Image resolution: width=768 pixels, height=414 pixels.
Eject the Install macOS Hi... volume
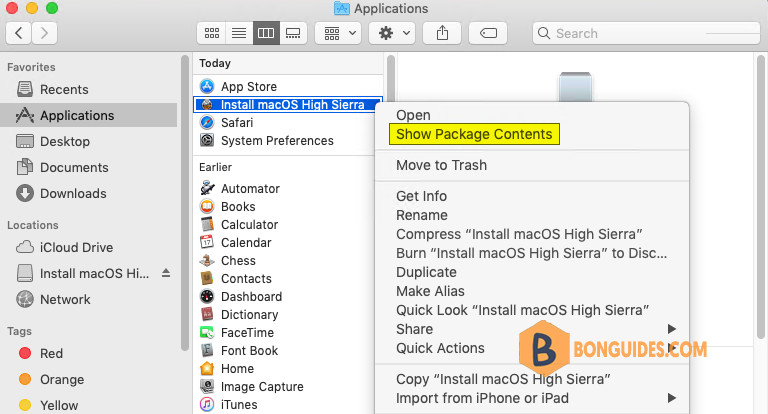tap(166, 273)
